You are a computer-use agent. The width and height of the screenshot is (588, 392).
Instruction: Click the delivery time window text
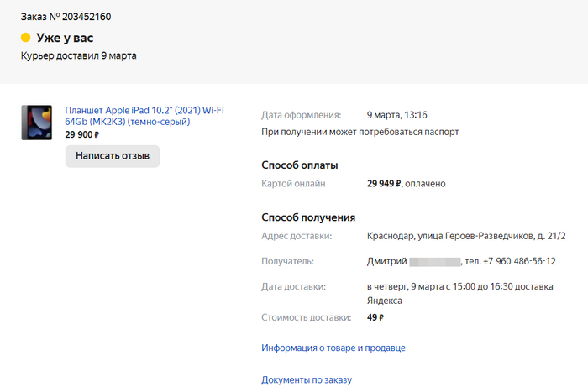459,286
